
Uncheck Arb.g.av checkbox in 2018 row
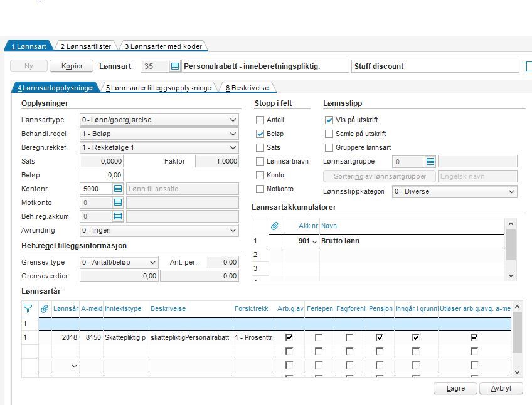coord(289,337)
